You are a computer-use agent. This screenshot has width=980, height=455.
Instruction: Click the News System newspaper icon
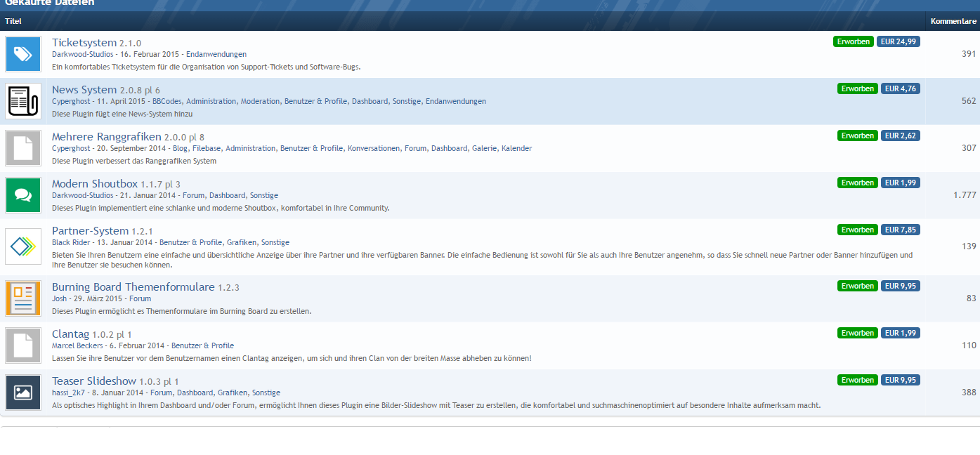click(x=23, y=101)
